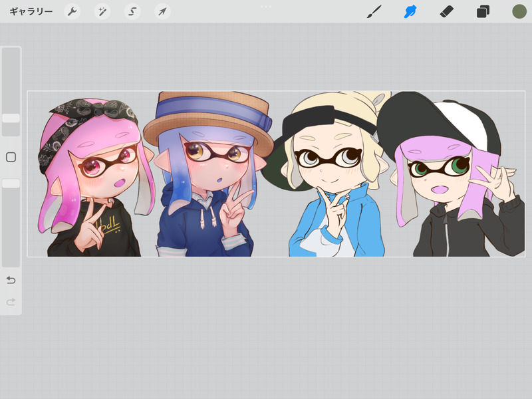Click the brush opacity slider handle
The height and width of the screenshot is (399, 532).
(11, 184)
